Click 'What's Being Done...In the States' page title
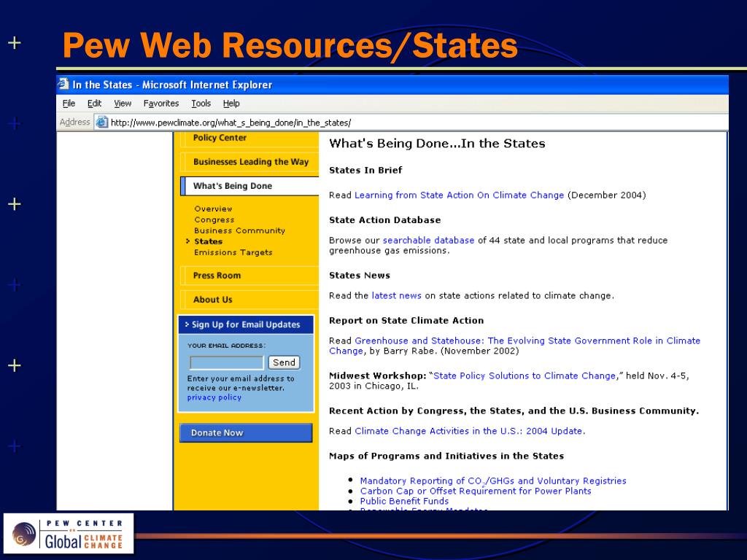The height and width of the screenshot is (560, 747). coord(437,144)
